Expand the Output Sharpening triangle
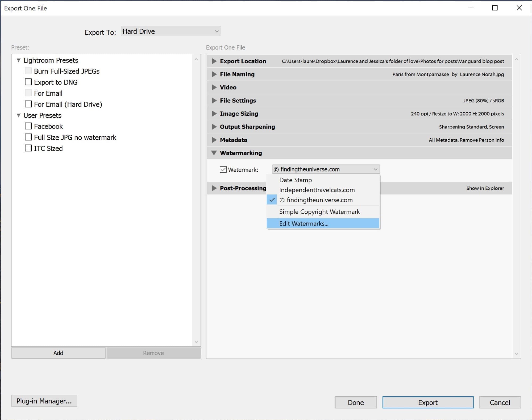This screenshot has height=420, width=532. pyautogui.click(x=214, y=127)
